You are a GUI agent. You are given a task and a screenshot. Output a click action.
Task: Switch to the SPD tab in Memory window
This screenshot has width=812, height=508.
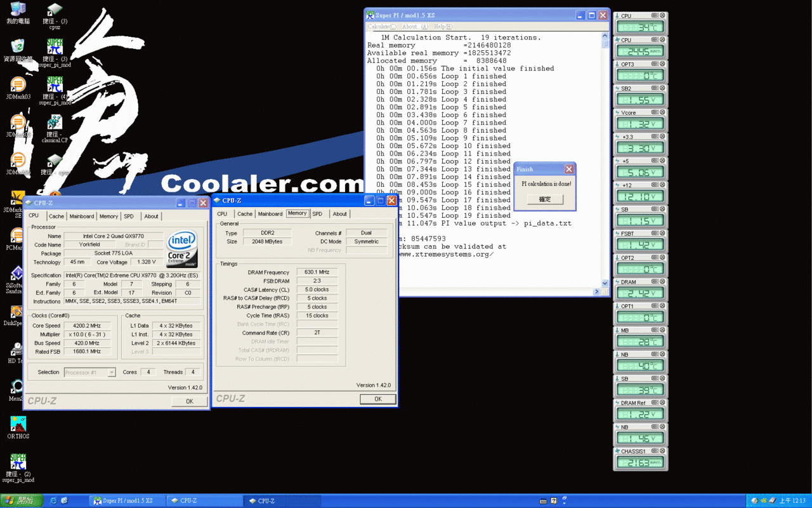pyautogui.click(x=317, y=214)
